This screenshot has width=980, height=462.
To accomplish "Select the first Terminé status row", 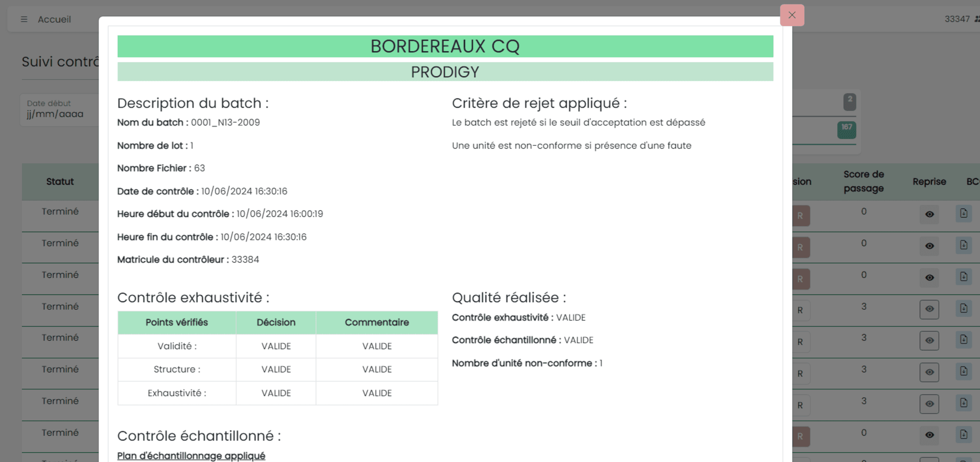I will pyautogui.click(x=60, y=211).
